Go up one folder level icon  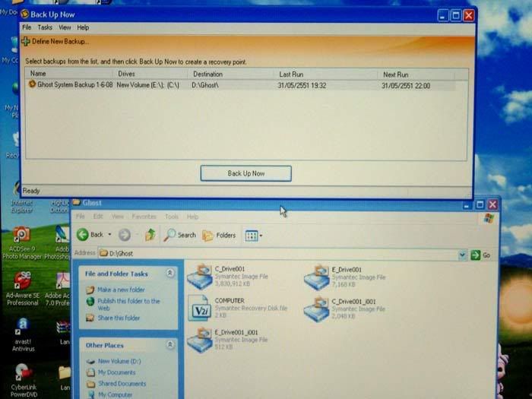point(150,235)
